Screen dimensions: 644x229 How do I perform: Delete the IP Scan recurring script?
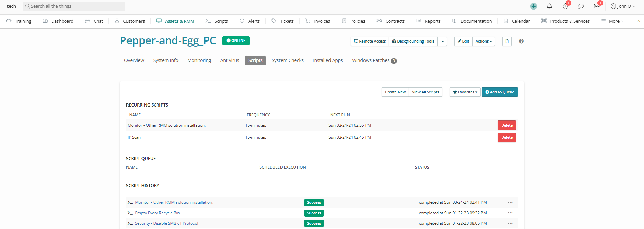pyautogui.click(x=507, y=137)
